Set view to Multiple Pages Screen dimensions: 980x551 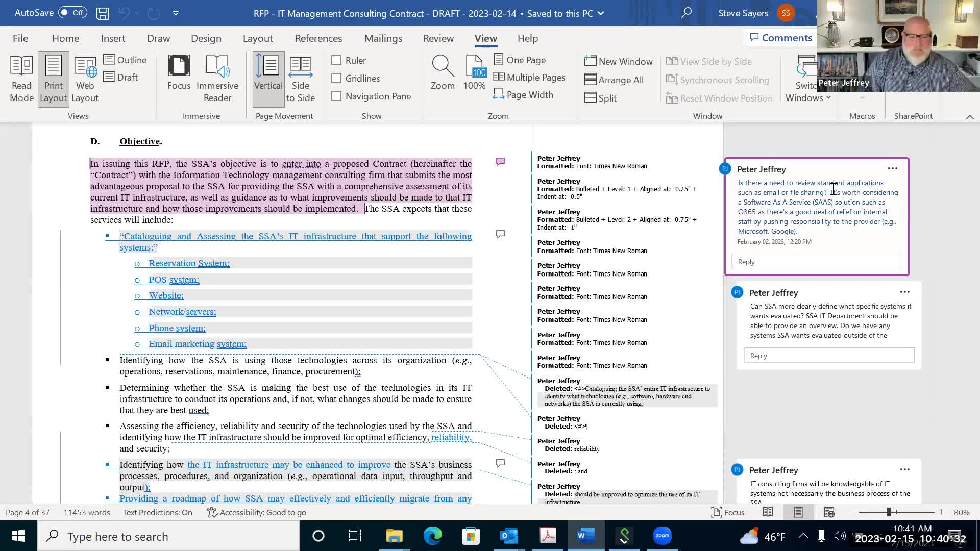529,78
